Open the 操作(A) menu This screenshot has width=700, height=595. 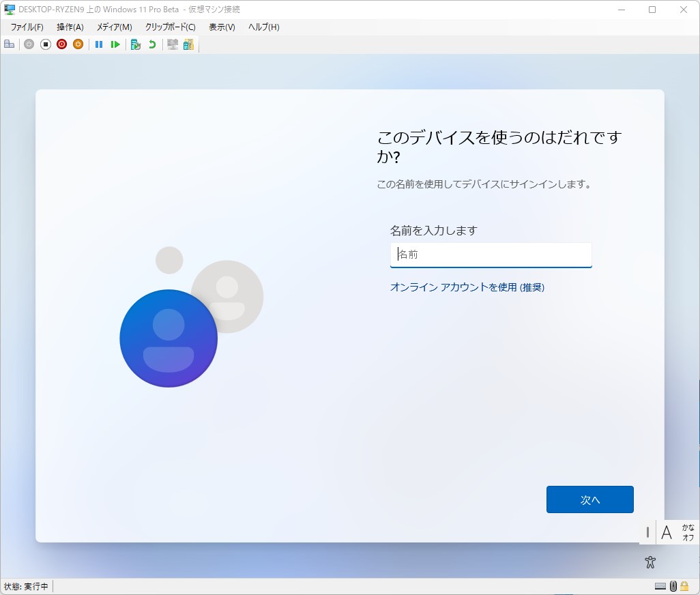pos(69,27)
